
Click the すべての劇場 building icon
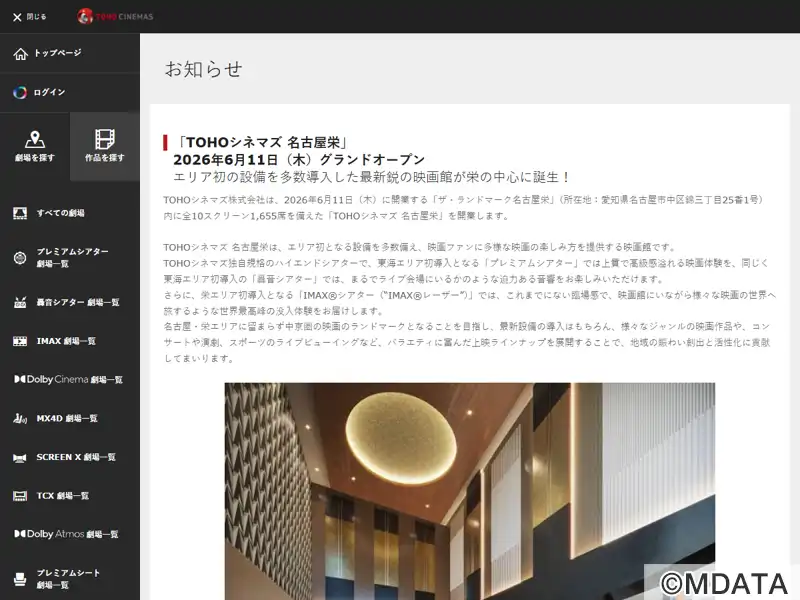click(19, 213)
